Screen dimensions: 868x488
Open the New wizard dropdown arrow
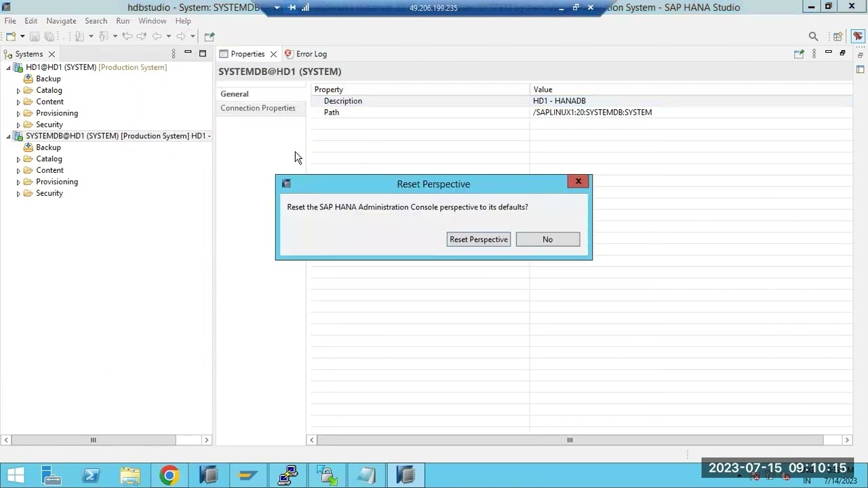[x=22, y=37]
